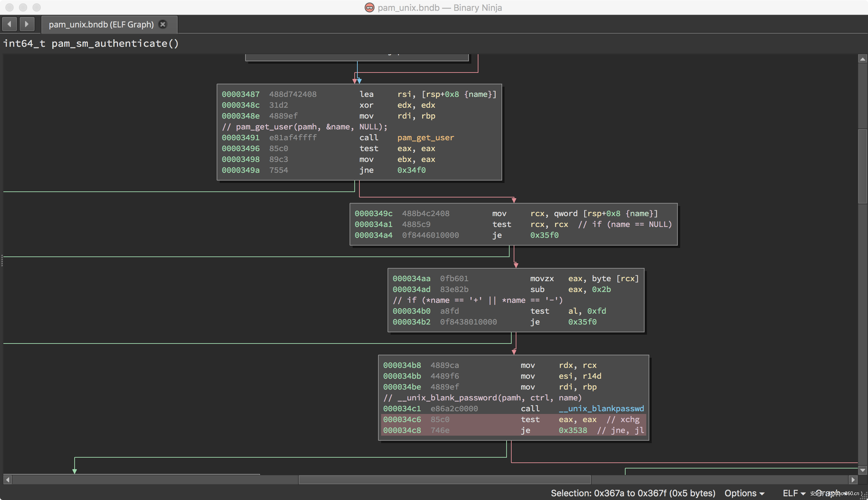Click jump target 0x34f0 in jne instruction

coord(411,170)
